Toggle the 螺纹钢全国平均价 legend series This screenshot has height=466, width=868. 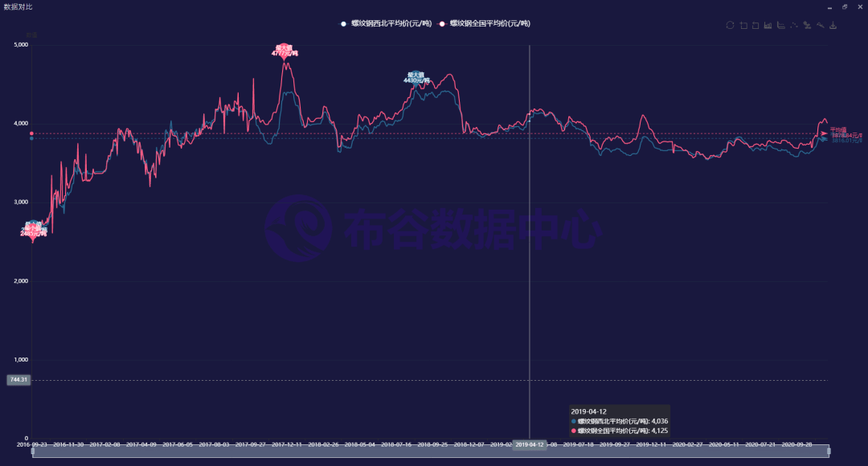[485, 23]
